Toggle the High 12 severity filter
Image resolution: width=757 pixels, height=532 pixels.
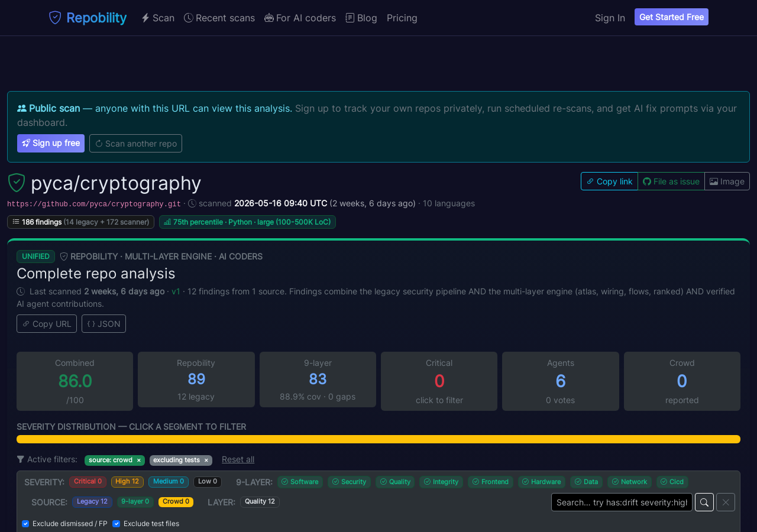[127, 482]
